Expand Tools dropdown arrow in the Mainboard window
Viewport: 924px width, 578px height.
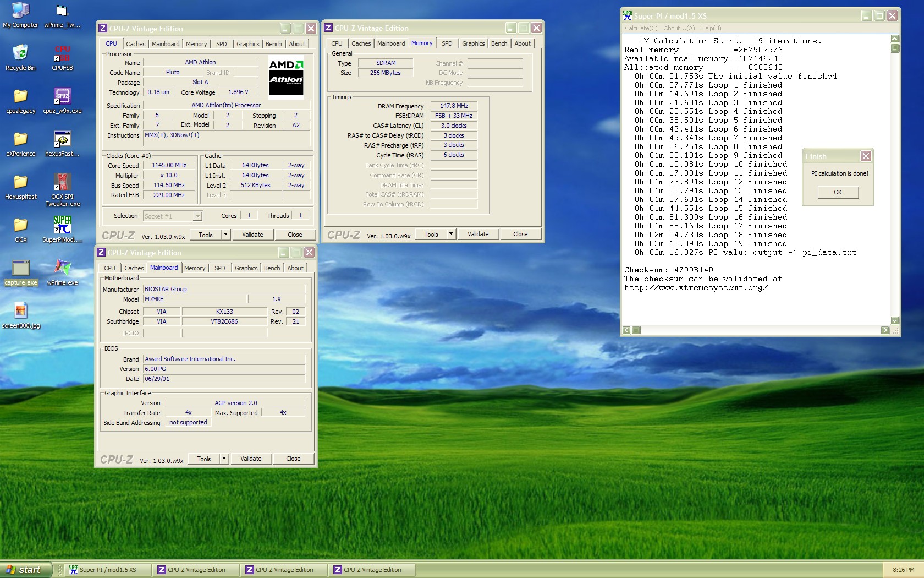click(x=224, y=459)
